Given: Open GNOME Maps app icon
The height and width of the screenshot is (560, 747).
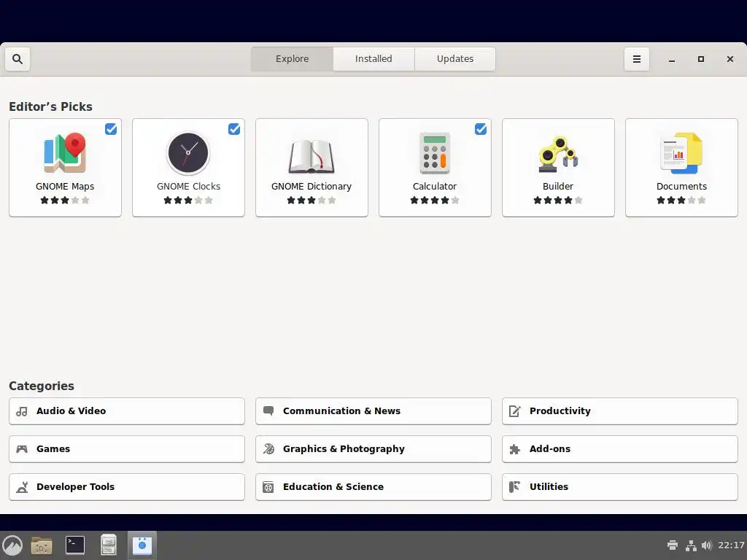Looking at the screenshot, I should (65, 153).
